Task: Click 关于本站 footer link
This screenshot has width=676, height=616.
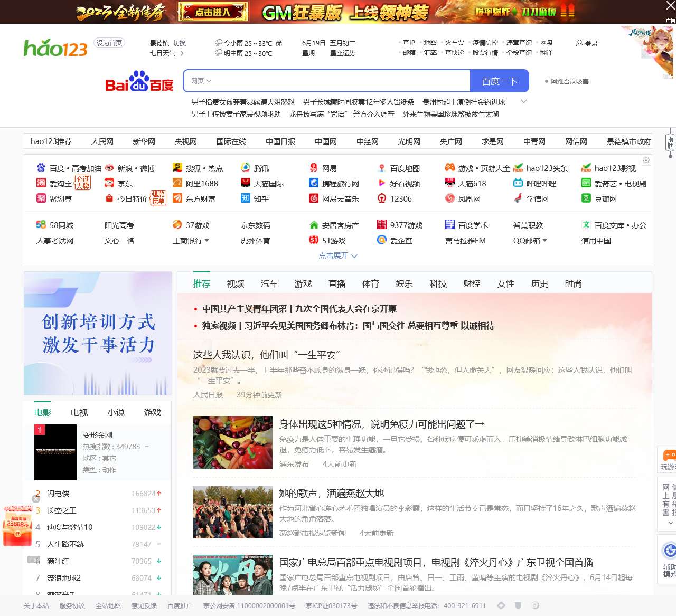Action: click(x=36, y=605)
